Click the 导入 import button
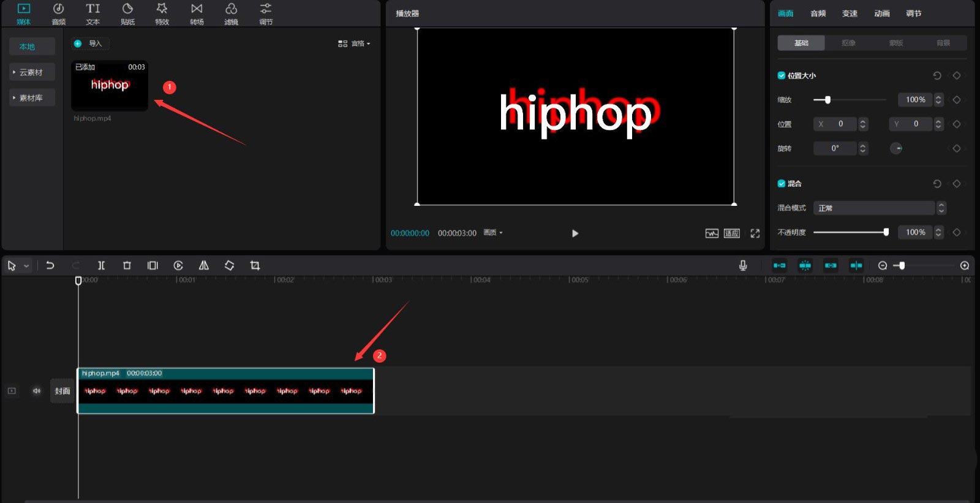The width and height of the screenshot is (980, 503). (x=89, y=43)
